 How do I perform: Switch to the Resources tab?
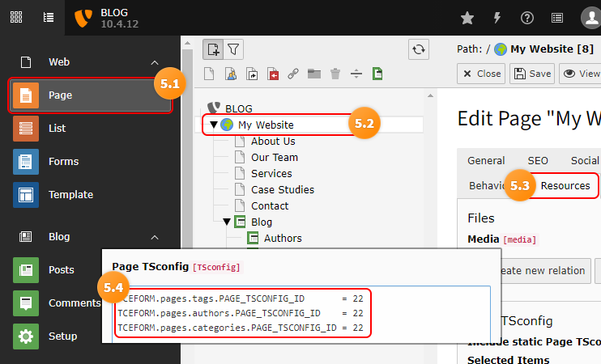pos(565,185)
